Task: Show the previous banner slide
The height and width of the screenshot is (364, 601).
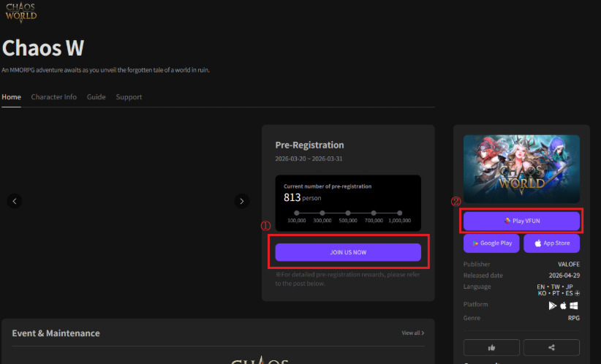Action: [15, 201]
